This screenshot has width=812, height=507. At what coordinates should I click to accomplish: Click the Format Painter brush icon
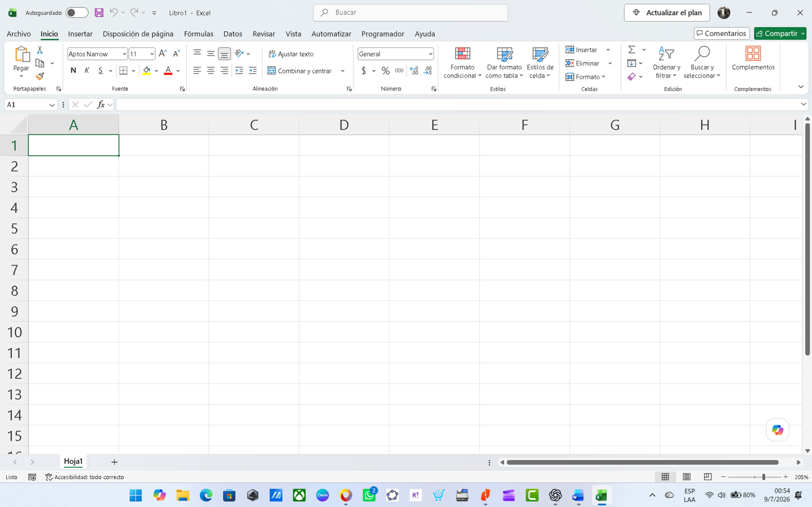[x=40, y=76]
